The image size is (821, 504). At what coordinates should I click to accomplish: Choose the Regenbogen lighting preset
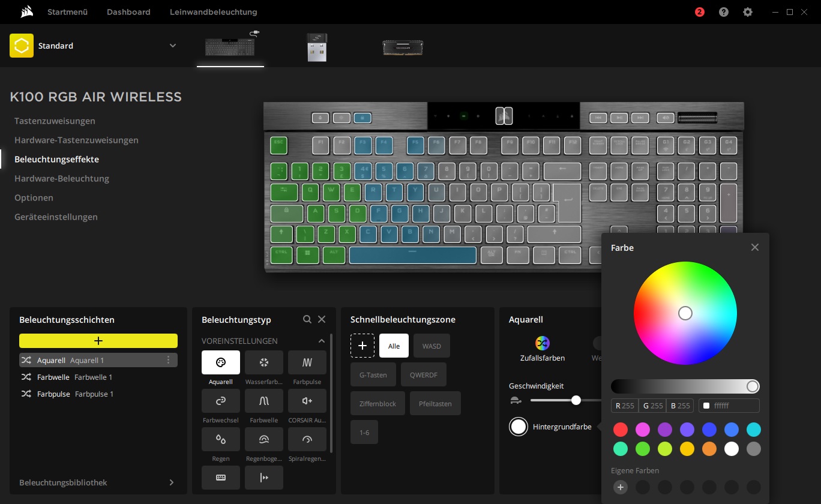[264, 439]
